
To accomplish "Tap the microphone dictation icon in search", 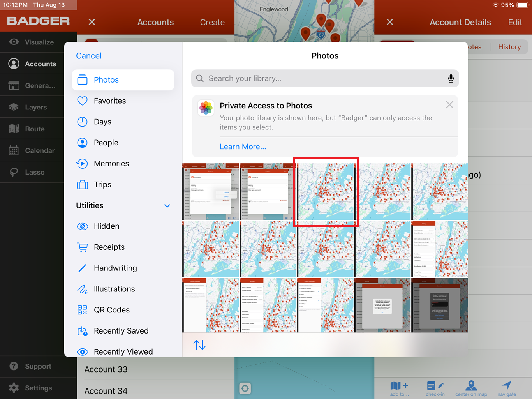I will 451,78.
